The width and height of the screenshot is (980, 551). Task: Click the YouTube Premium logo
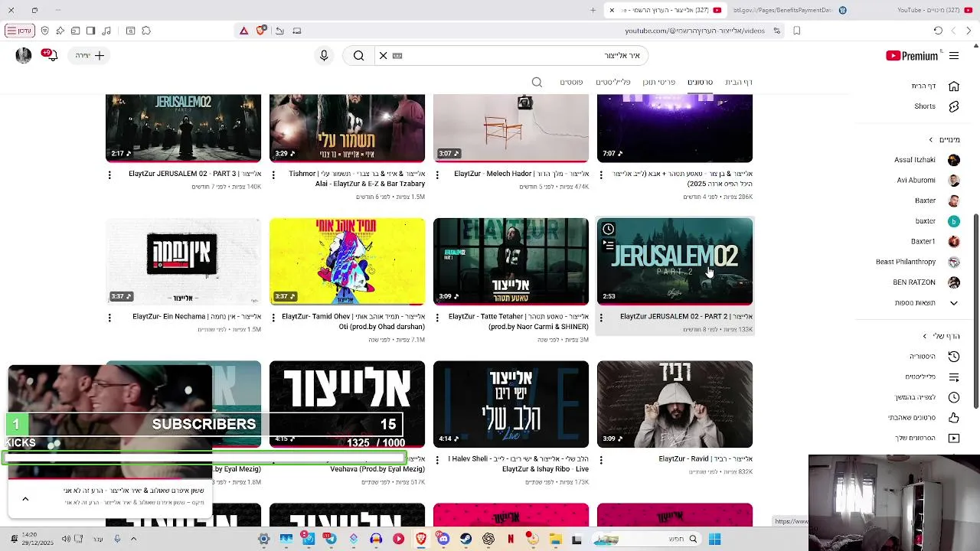point(912,56)
